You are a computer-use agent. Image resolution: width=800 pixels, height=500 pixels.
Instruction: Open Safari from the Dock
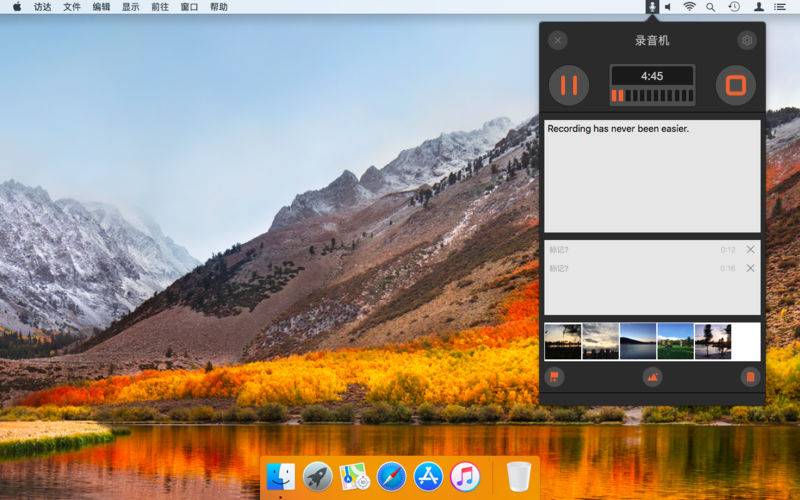[391, 477]
